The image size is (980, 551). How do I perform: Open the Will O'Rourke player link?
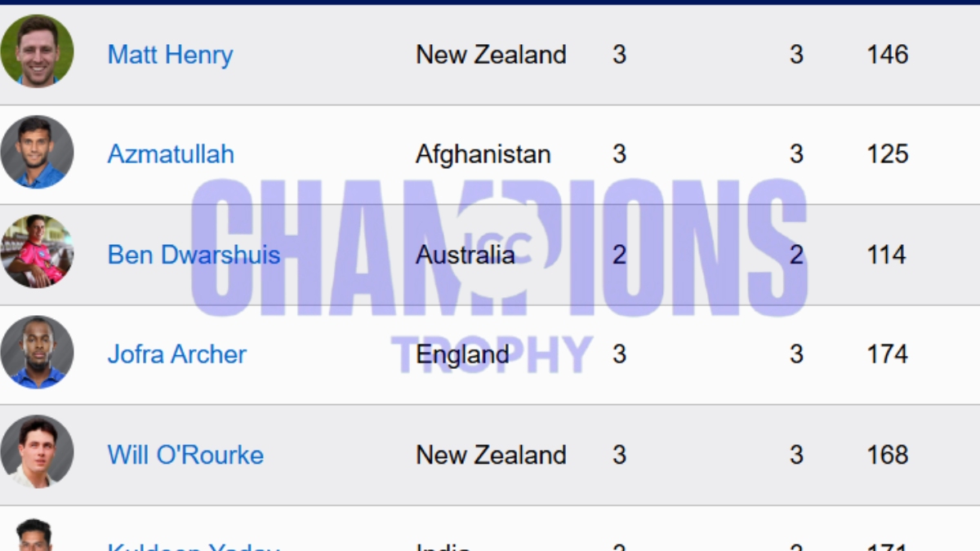[x=185, y=455]
